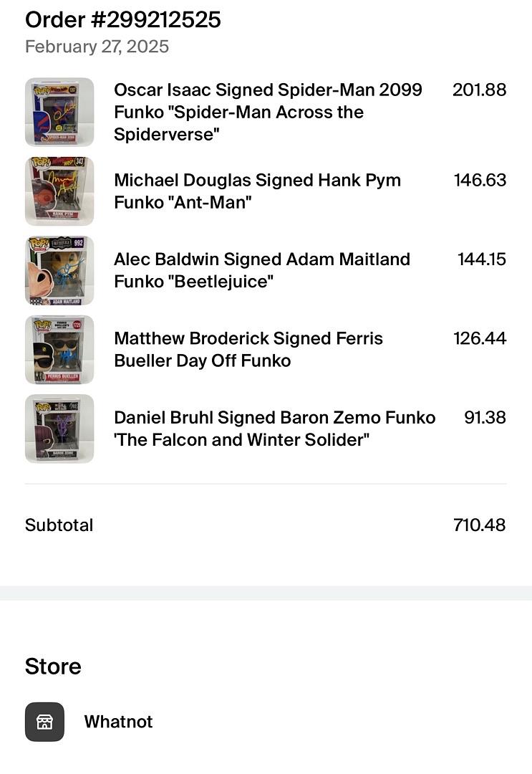Click the 146.63 price for Hank Pym
The image size is (532, 774).
point(480,181)
